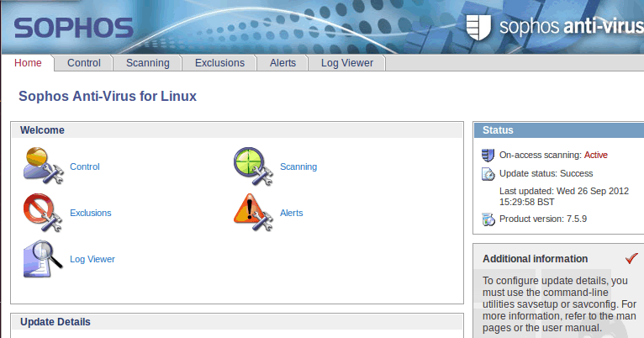Click the Scanning crosshair icon
Screen dimensions: 644x338
coord(253,166)
